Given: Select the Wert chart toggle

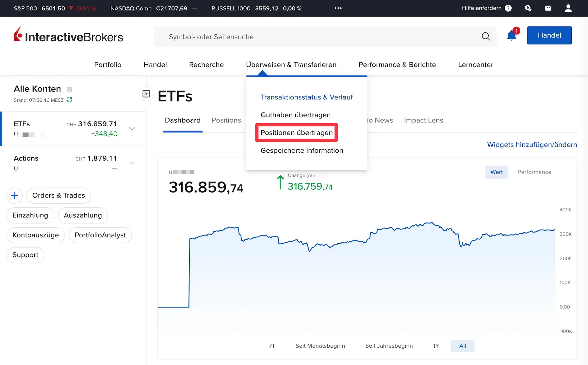Looking at the screenshot, I should pos(497,172).
